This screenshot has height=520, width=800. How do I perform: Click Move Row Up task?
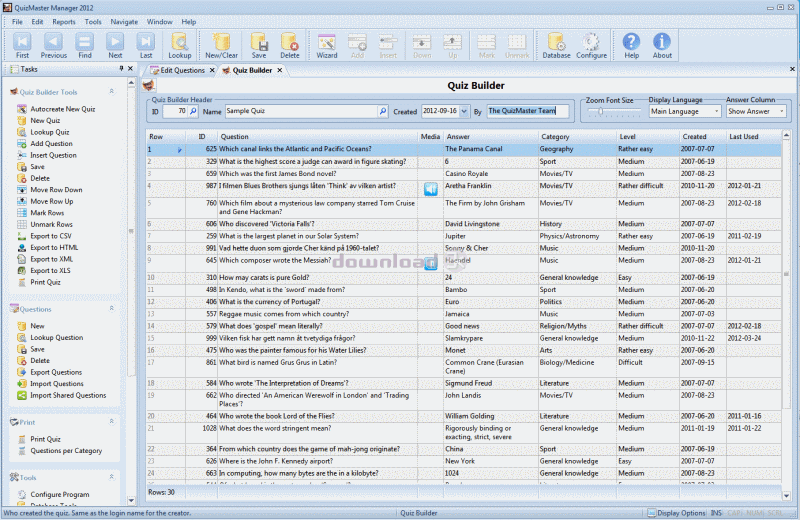(x=52, y=201)
